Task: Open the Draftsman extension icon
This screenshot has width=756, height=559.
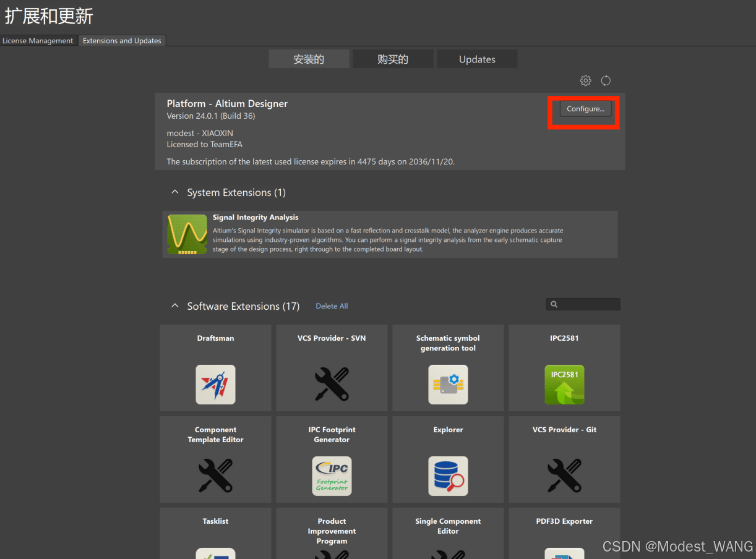Action: [215, 385]
